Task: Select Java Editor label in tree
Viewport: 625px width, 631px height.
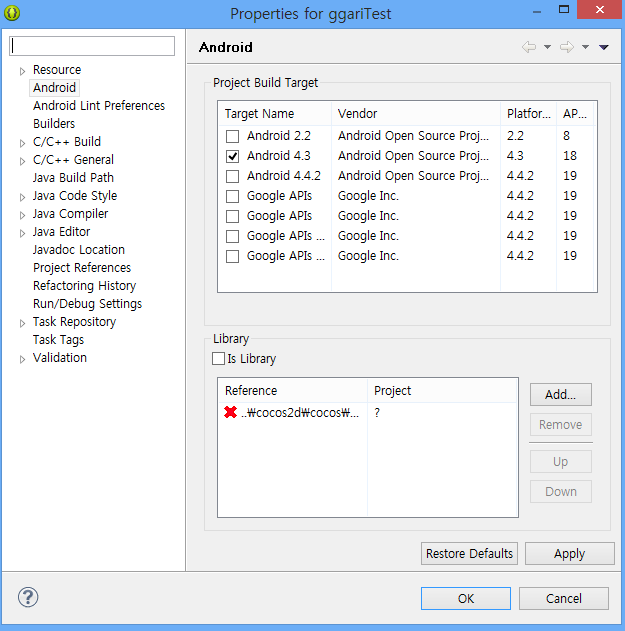Action: pos(61,232)
